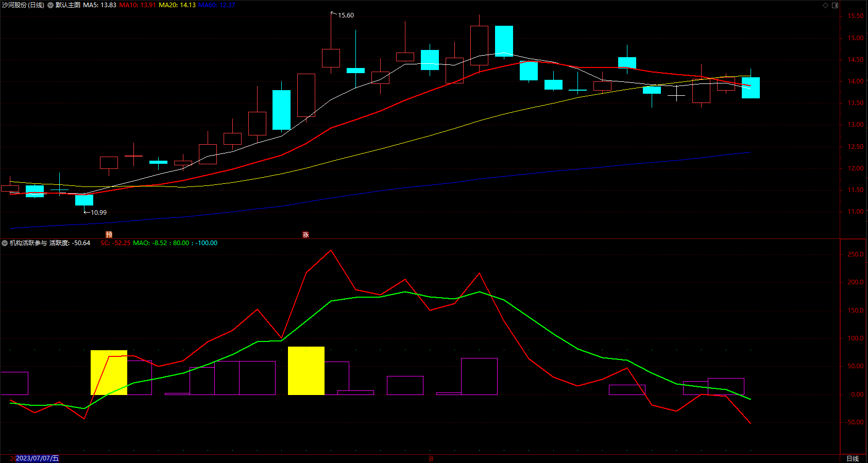Image resolution: width=868 pixels, height=463 pixels.
Task: Select the 默认主图 main chart label
Action: point(68,5)
